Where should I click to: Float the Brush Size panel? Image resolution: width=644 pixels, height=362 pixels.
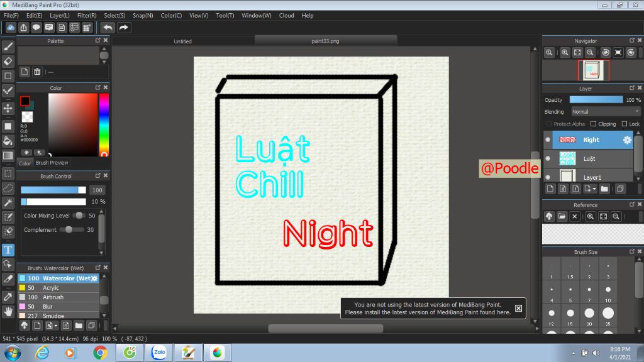[x=631, y=251]
